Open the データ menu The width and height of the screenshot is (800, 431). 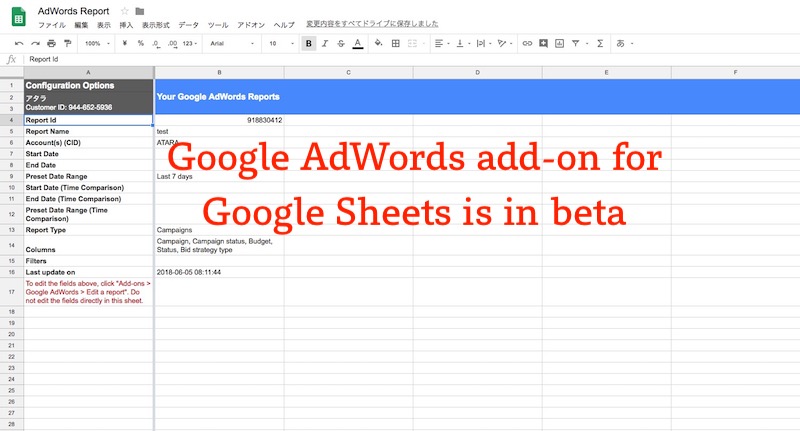(188, 25)
